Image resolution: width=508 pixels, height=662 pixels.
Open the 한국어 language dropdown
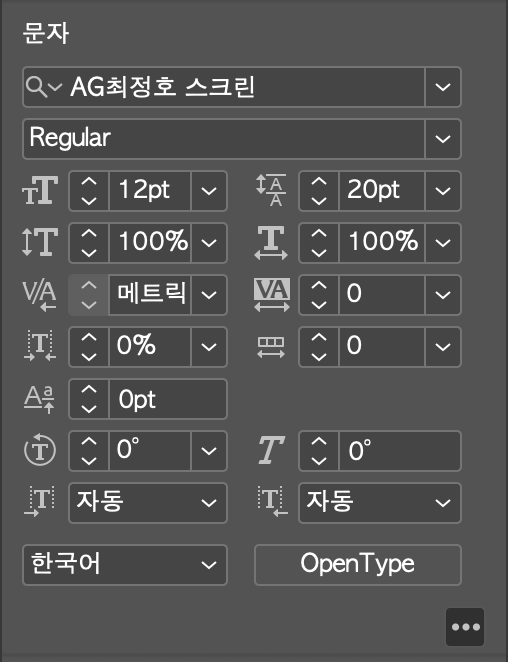(125, 565)
